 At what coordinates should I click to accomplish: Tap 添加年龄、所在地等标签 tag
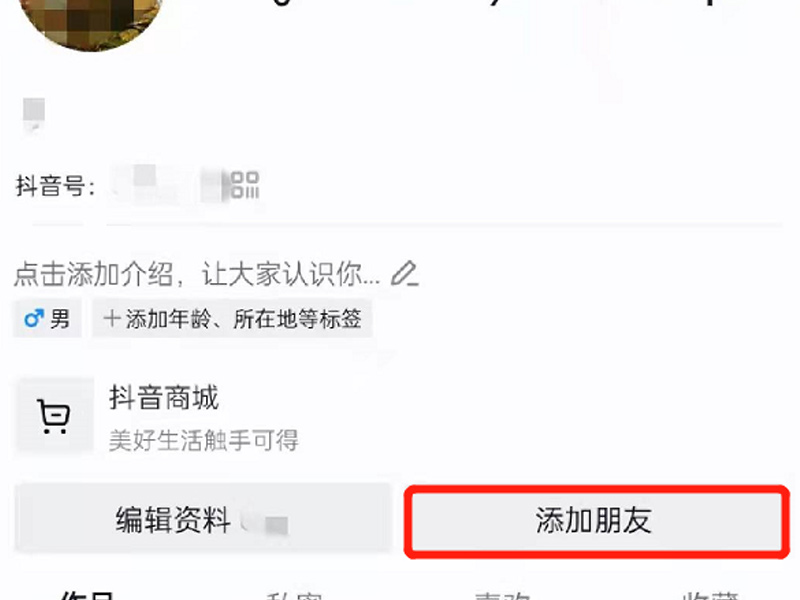pyautogui.click(x=232, y=319)
